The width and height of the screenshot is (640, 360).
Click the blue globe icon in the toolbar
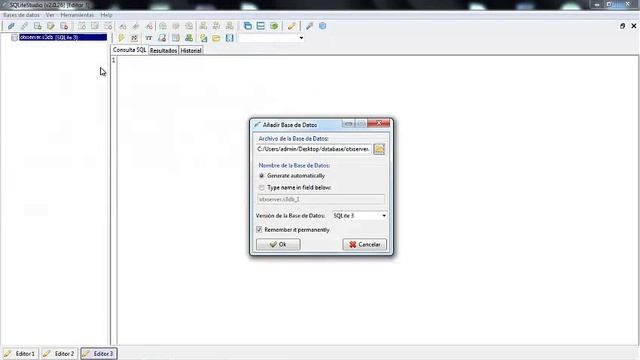(x=323, y=26)
